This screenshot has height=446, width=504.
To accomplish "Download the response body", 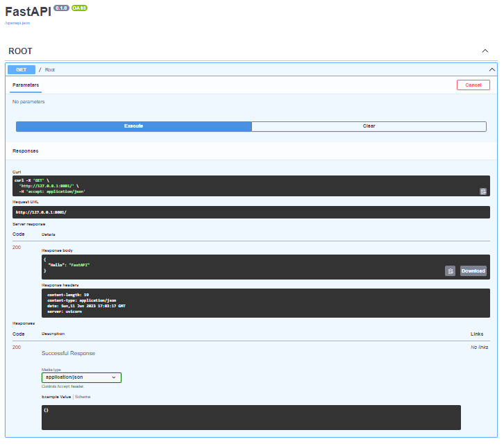I will (473, 271).
